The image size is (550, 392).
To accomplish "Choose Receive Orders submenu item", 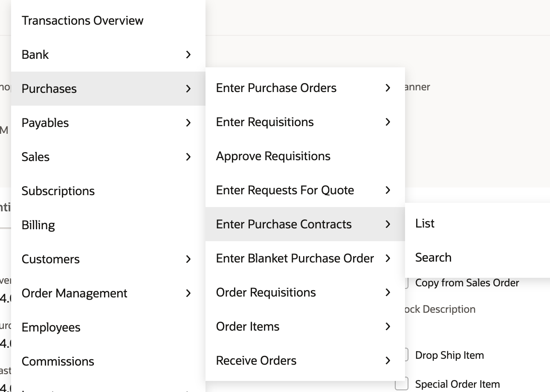I will click(305, 360).
